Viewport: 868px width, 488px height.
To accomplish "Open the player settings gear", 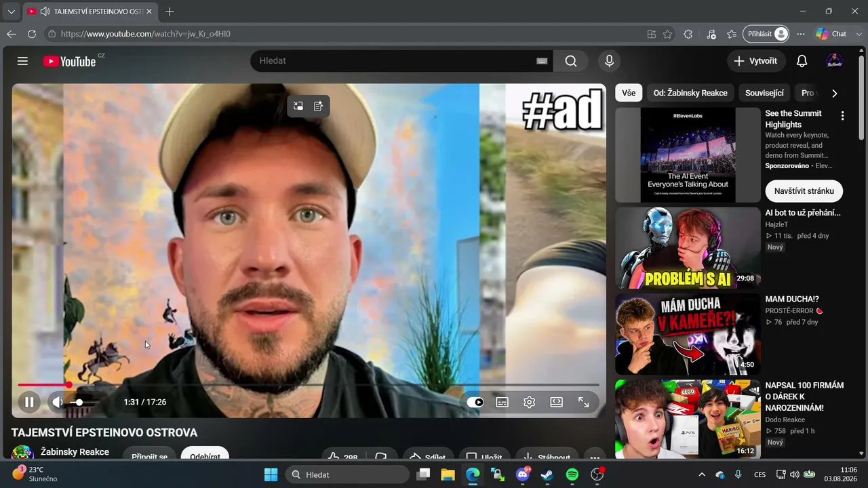I will coord(530,402).
